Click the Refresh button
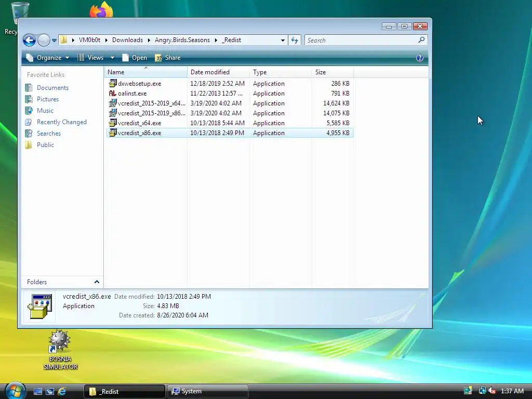The width and height of the screenshot is (532, 399). pyautogui.click(x=295, y=41)
